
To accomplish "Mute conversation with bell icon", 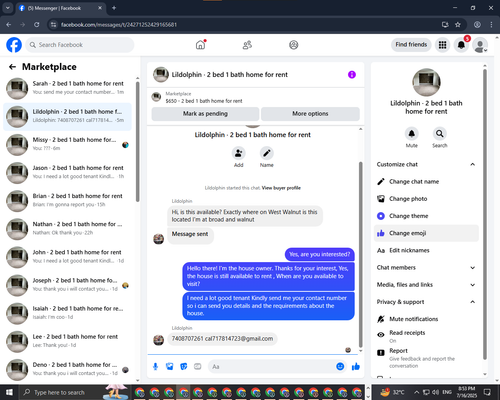I will (412, 134).
